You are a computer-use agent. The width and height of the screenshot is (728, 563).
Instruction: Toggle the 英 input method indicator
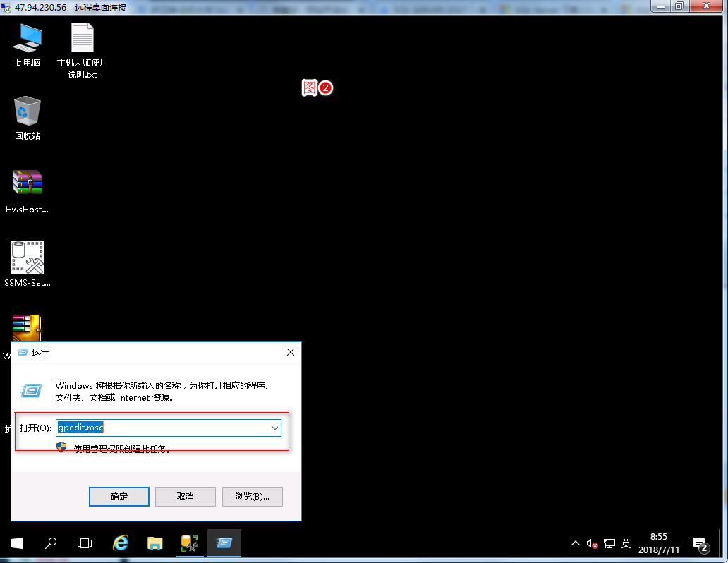click(626, 544)
